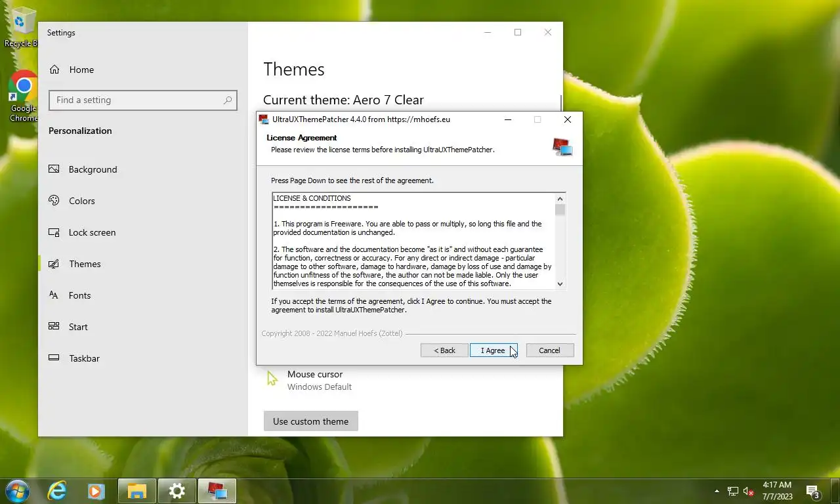Launch Internet Explorer from taskbar
840x504 pixels.
pos(57,491)
